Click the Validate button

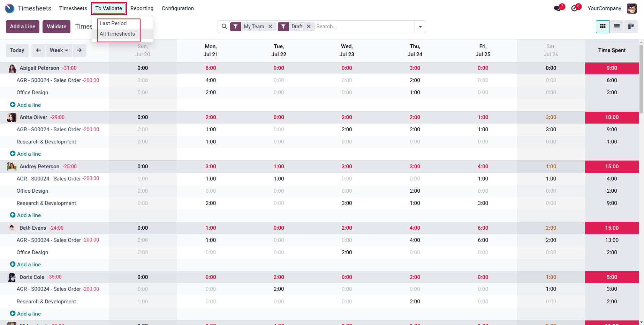[56, 26]
